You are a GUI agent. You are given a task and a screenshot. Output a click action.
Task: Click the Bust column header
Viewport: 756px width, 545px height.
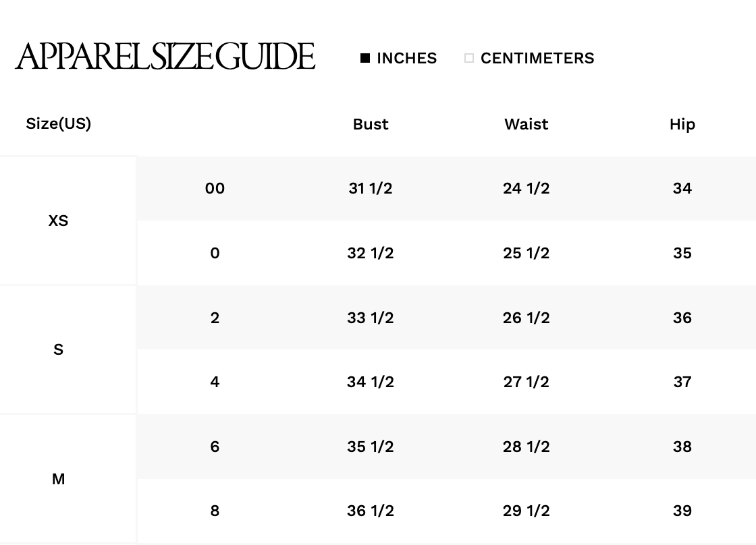pos(371,124)
